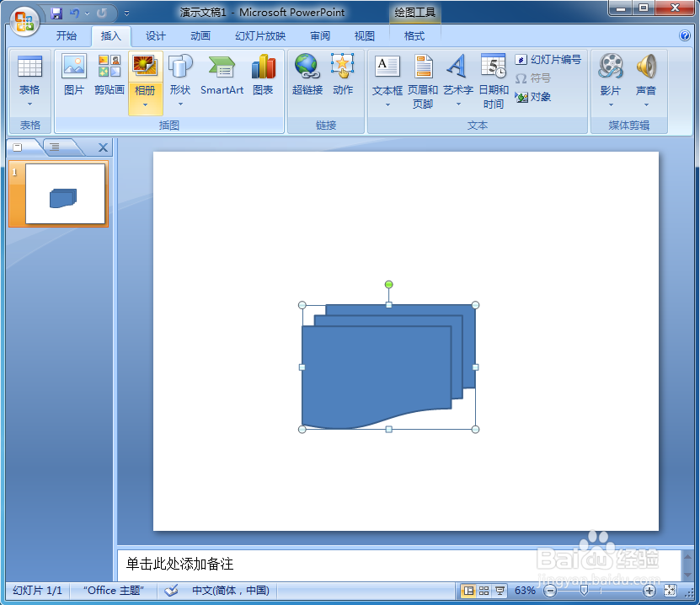Click the "Office 主题" status bar entry
The height and width of the screenshot is (605, 700).
click(114, 591)
